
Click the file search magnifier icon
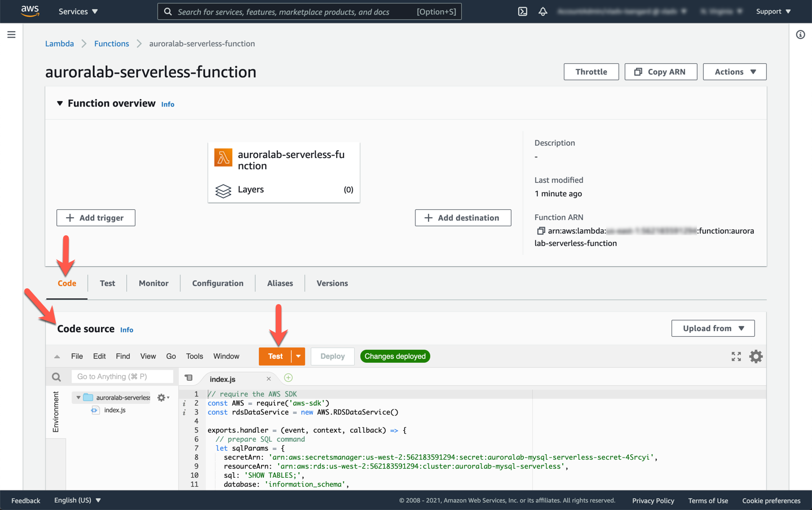pyautogui.click(x=56, y=377)
